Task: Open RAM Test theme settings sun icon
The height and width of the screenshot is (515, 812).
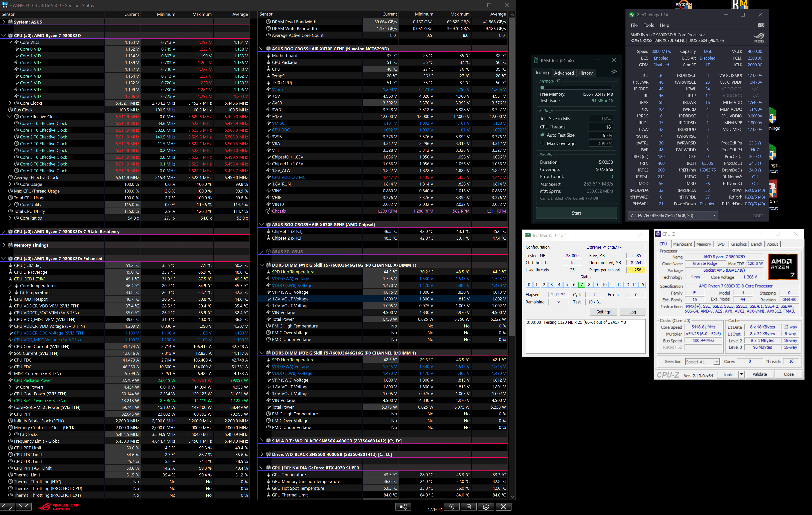Action: [x=614, y=72]
